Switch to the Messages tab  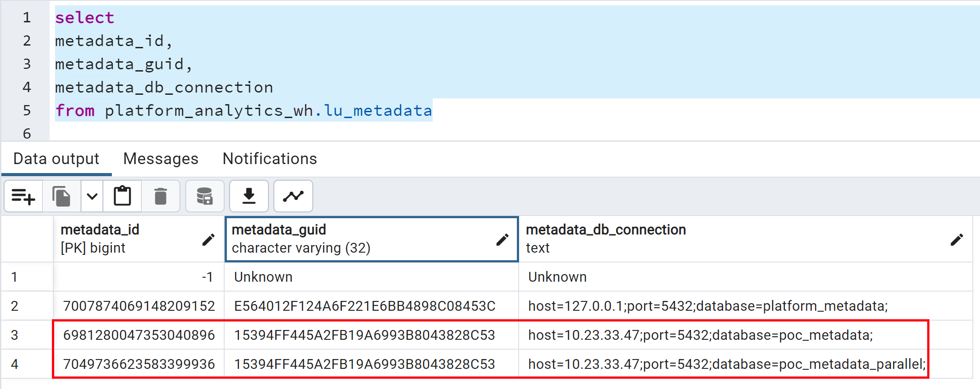coord(161,159)
